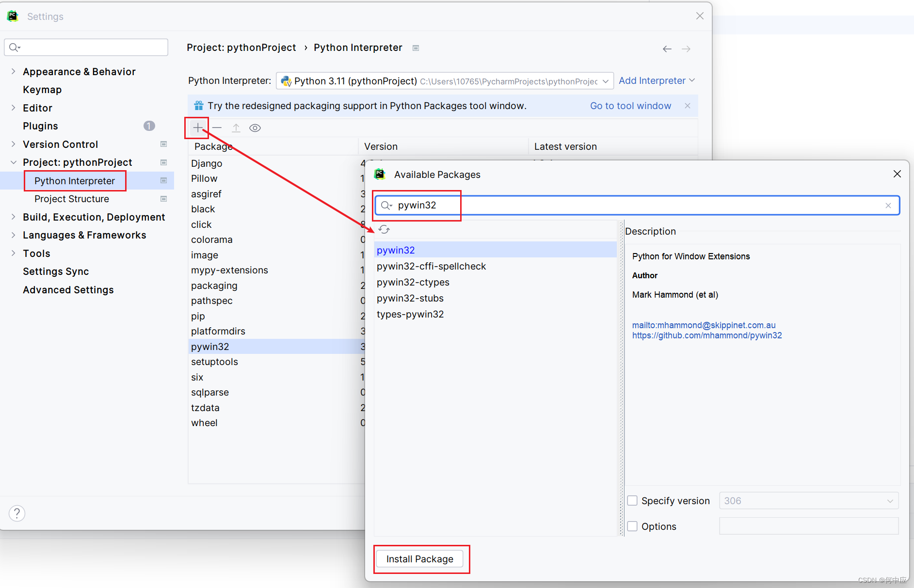Dismiss the redesigned packaging banner
Screen dimensions: 914x588
[x=688, y=106]
